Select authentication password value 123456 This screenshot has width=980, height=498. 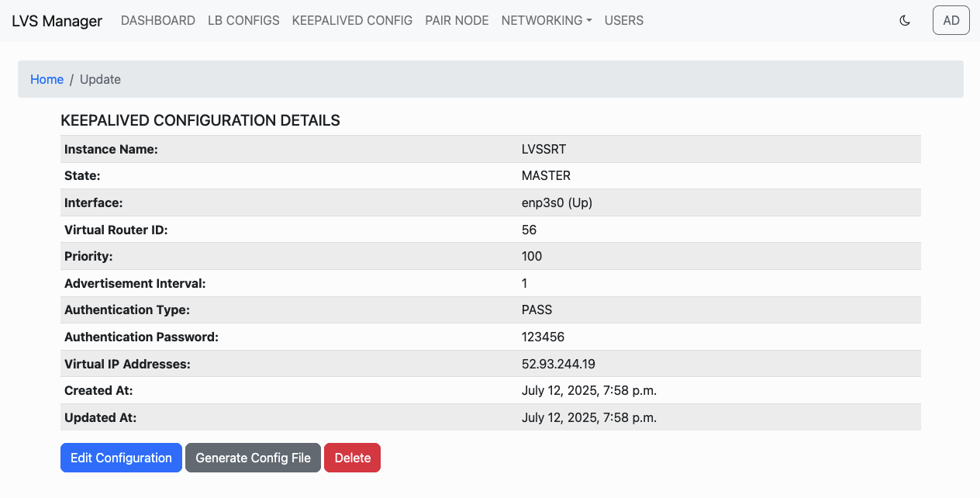click(x=543, y=337)
